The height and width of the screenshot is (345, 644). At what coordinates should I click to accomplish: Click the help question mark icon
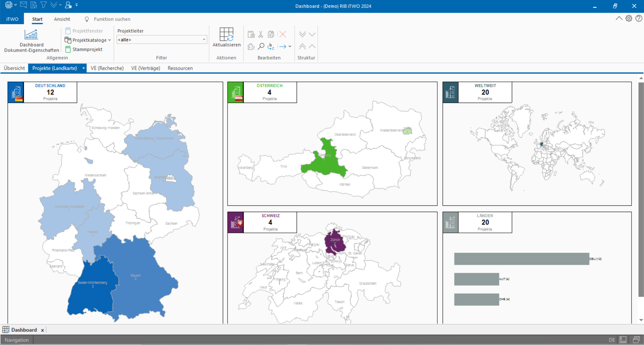pos(639,18)
